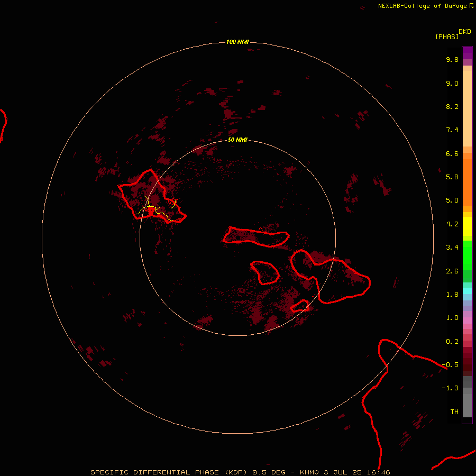Click the 2.6 scale value
The height and width of the screenshot is (476, 476).
452,271
